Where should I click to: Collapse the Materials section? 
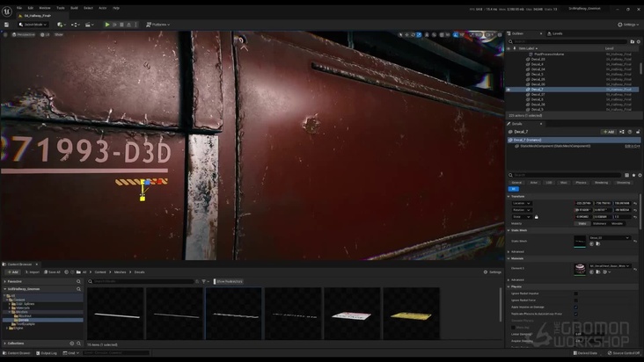509,258
